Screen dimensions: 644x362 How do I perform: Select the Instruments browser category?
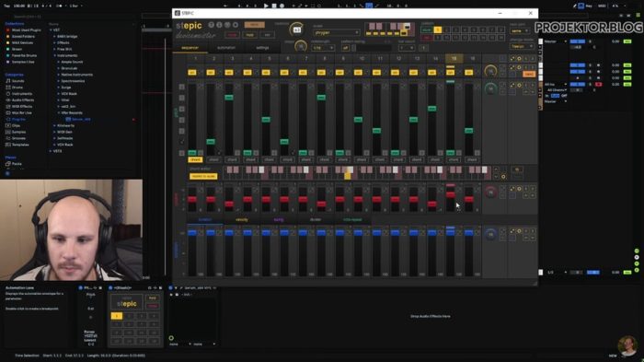18,94
